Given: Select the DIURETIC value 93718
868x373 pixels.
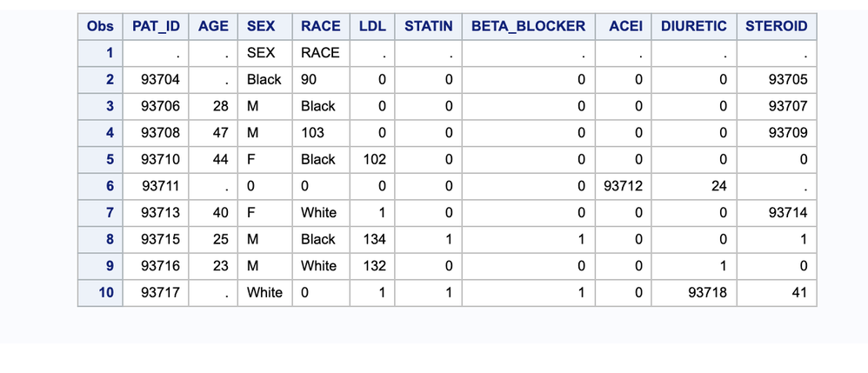Looking at the screenshot, I should pos(694,292).
